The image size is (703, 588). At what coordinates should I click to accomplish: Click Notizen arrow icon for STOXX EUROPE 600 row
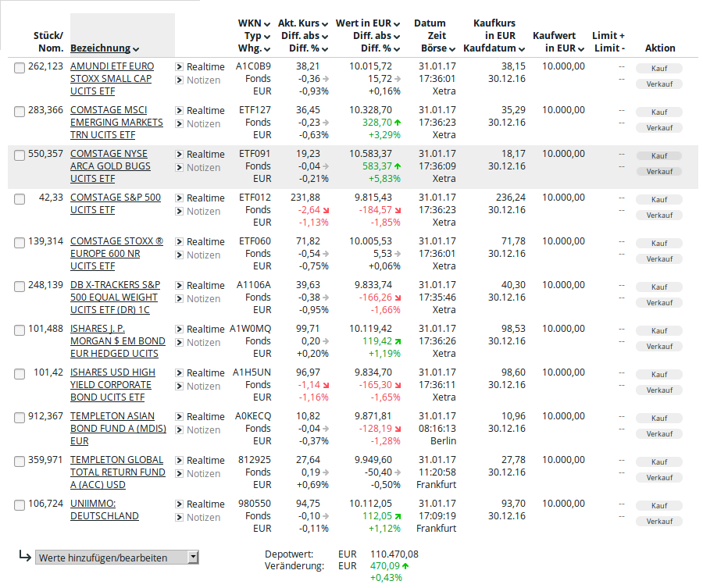point(180,255)
